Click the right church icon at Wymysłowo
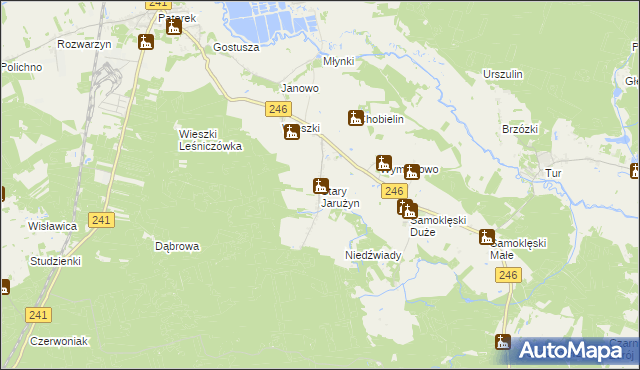Viewport: 640px width, 370px height. pos(412,172)
